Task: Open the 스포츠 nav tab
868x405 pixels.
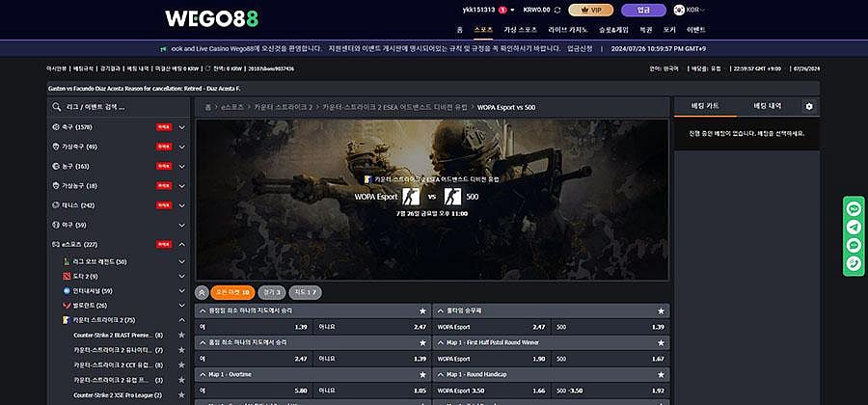Action: click(483, 30)
